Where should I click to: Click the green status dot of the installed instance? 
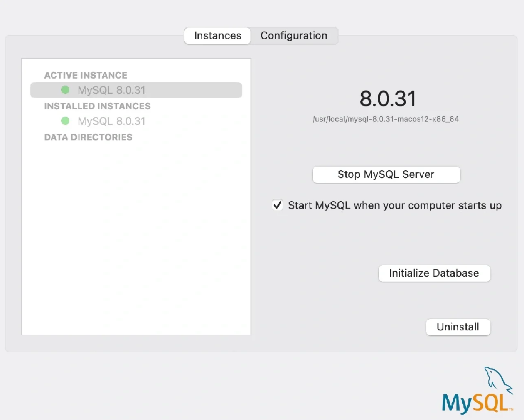pyautogui.click(x=65, y=121)
